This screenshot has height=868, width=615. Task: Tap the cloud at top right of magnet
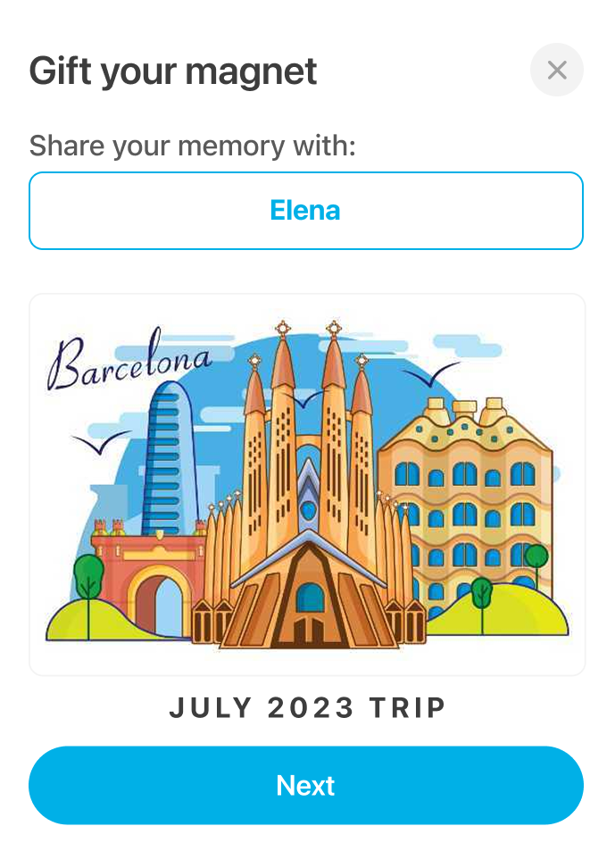pos(467,345)
